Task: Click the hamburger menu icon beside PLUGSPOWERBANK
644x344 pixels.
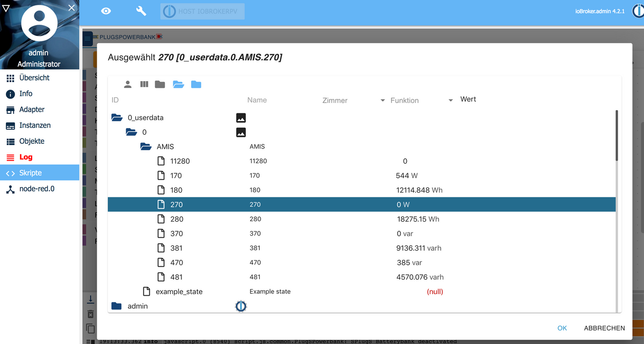Action: click(x=87, y=39)
